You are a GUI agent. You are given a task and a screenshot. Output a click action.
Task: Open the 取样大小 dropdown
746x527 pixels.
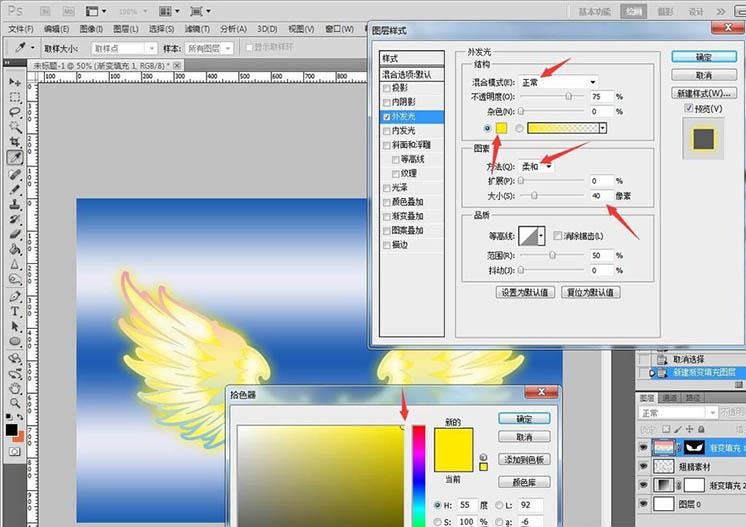click(x=124, y=49)
